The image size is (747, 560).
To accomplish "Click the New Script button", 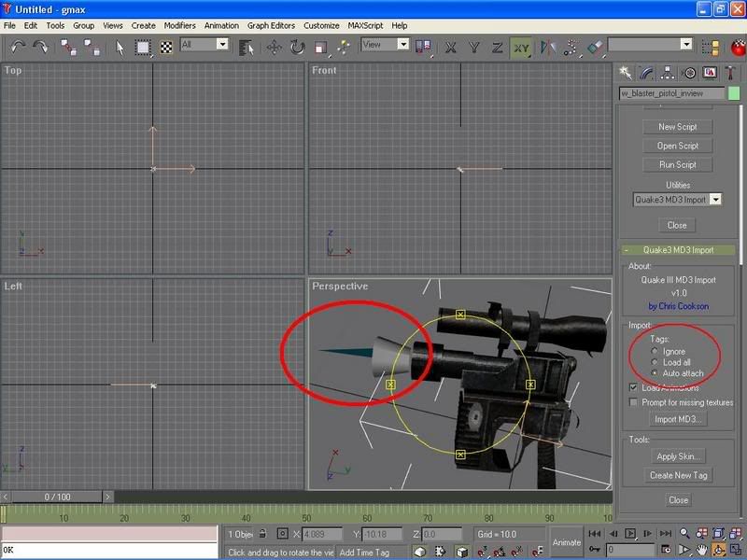I will [678, 127].
